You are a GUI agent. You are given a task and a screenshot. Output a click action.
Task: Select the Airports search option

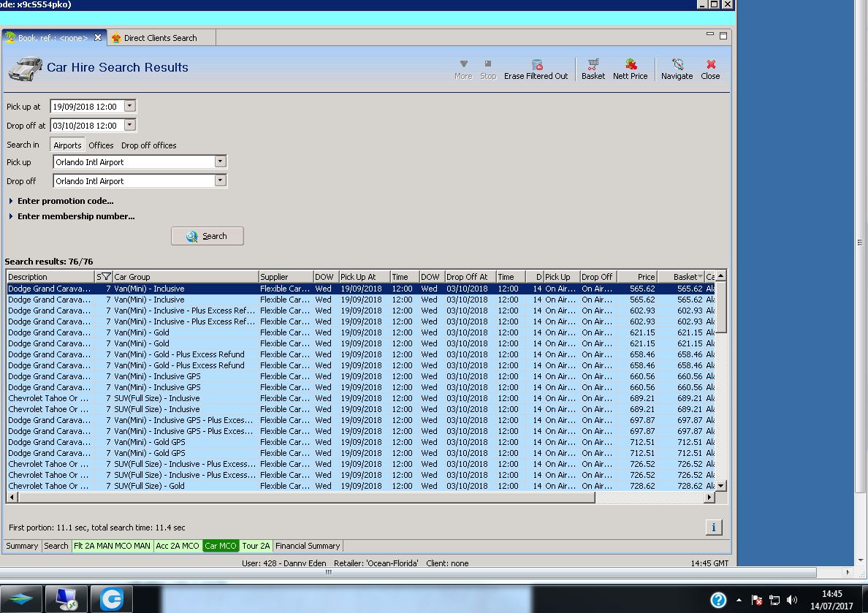(x=67, y=145)
